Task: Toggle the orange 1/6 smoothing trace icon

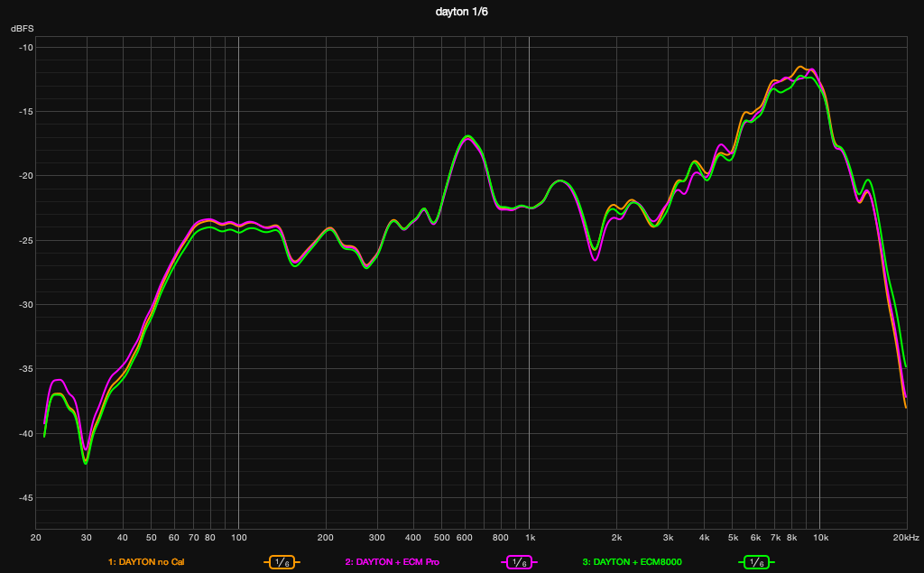Action: click(x=282, y=562)
